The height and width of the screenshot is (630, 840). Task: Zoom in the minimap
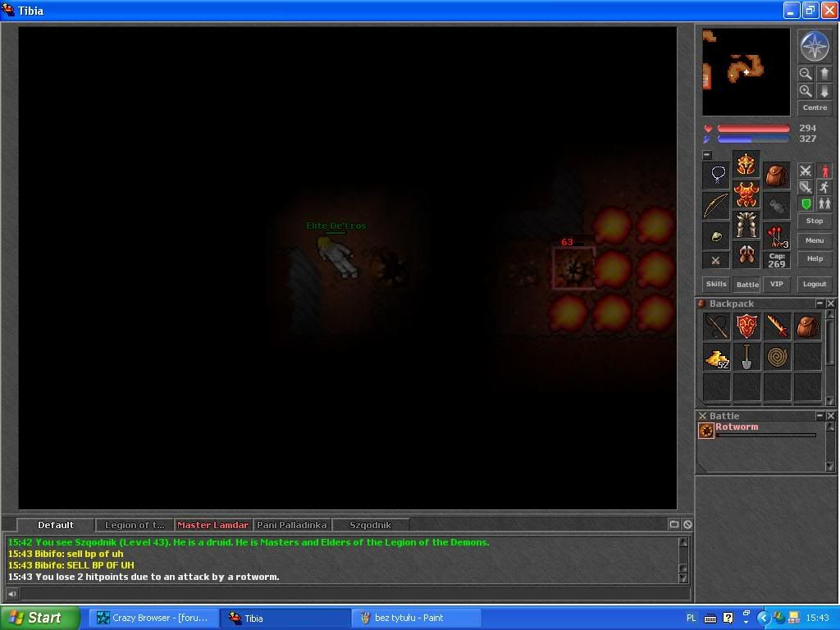pos(806,90)
